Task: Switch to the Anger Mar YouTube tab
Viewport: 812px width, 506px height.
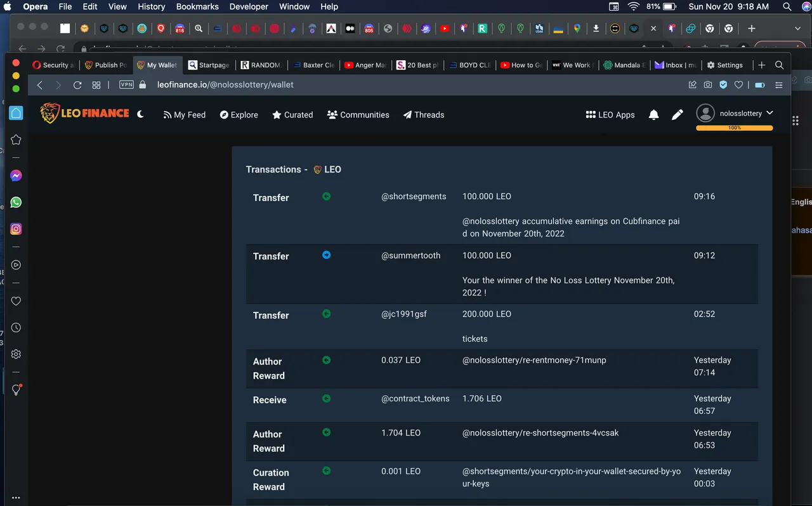Action: click(365, 65)
